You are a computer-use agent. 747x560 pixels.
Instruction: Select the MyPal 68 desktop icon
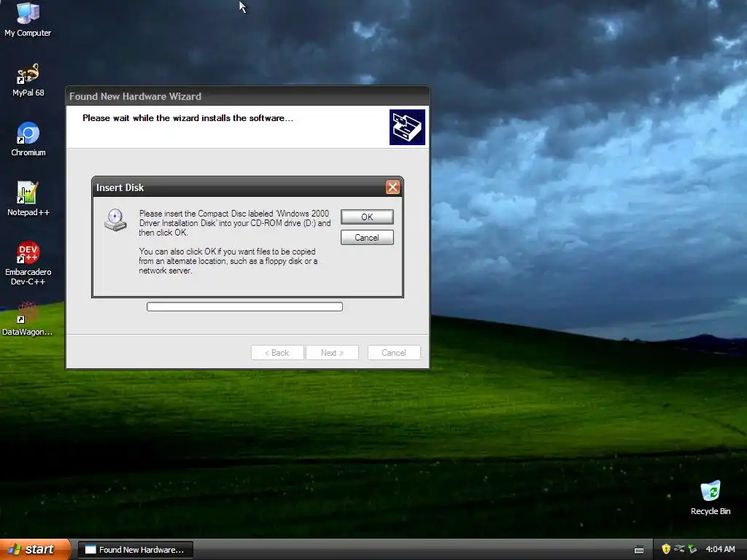tap(28, 79)
